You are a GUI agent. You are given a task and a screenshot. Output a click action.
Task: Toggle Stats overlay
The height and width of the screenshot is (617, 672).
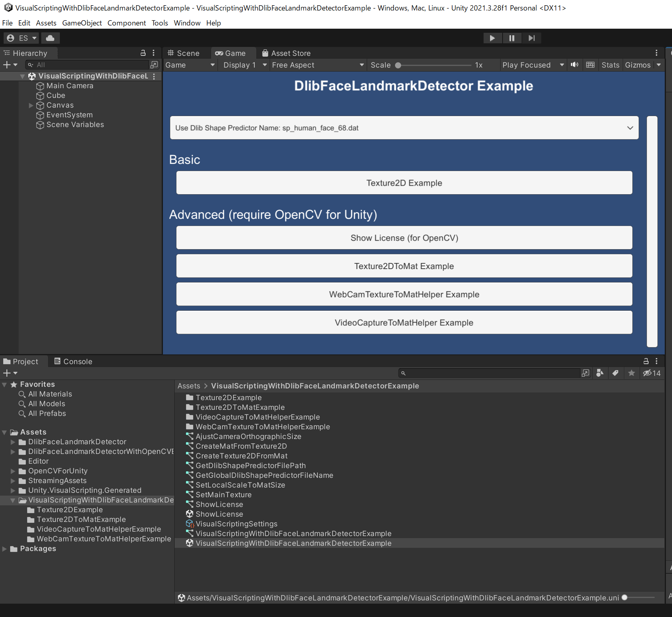610,65
